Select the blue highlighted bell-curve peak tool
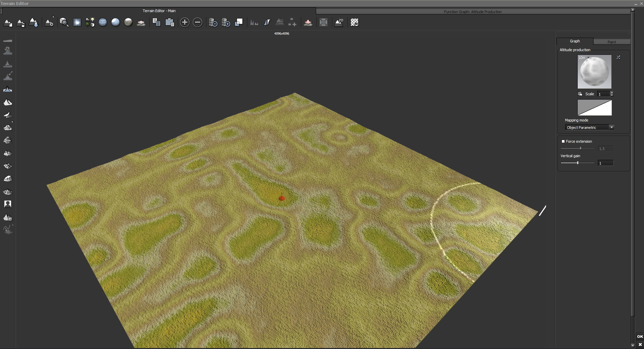 pos(8,90)
